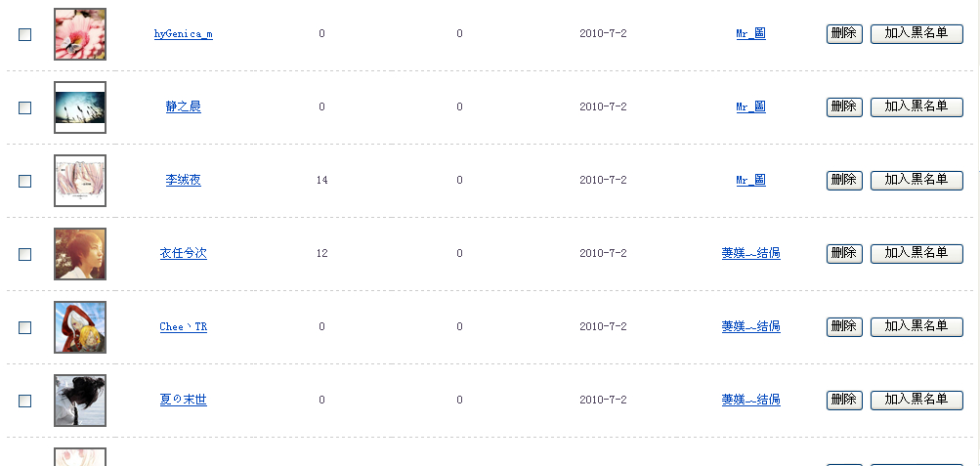Open the hyGenica_m profile link
This screenshot has height=466, width=980.
pyautogui.click(x=183, y=34)
